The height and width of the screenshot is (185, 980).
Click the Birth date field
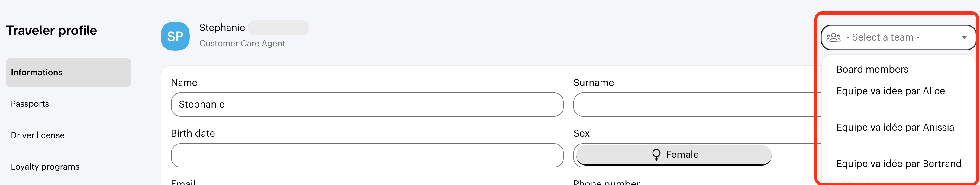click(x=367, y=155)
